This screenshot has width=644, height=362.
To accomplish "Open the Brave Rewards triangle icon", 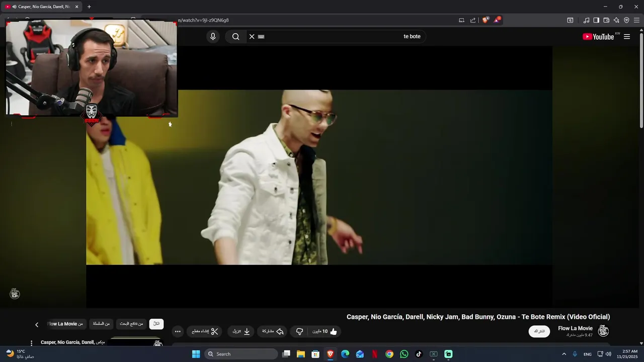I will click(x=497, y=20).
